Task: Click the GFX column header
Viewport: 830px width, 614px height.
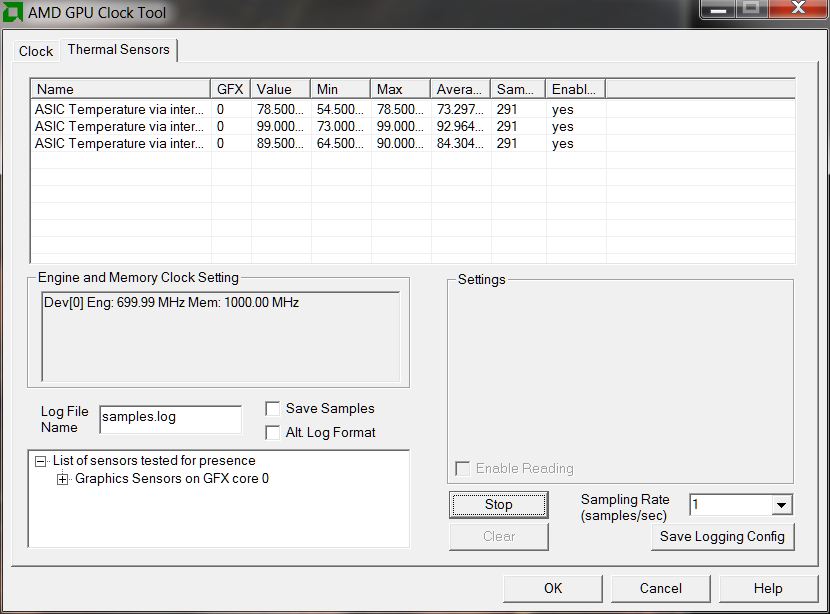Action: point(230,89)
